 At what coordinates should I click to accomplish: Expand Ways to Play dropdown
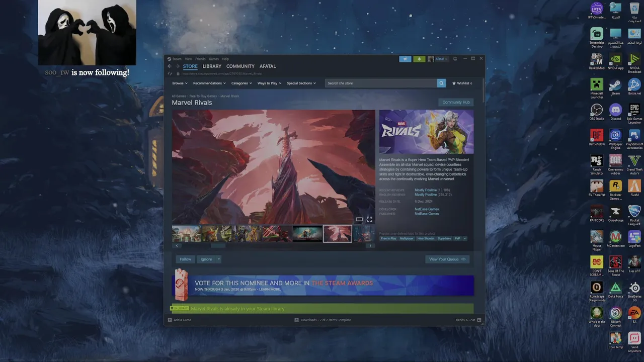[269, 83]
